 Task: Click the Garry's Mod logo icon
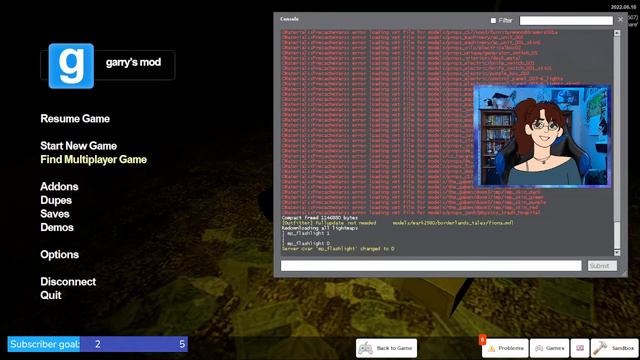tap(71, 66)
